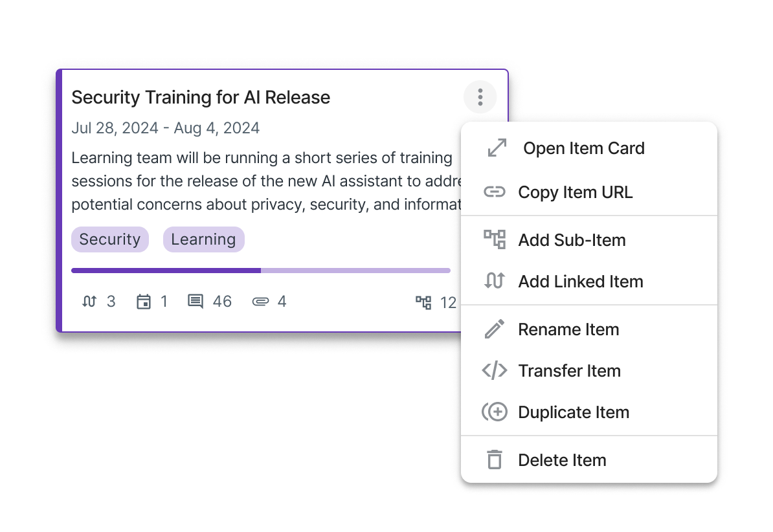Click the attachments paperclip showing 4
Image resolution: width=773 pixels, height=532 pixels.
pyautogui.click(x=269, y=302)
